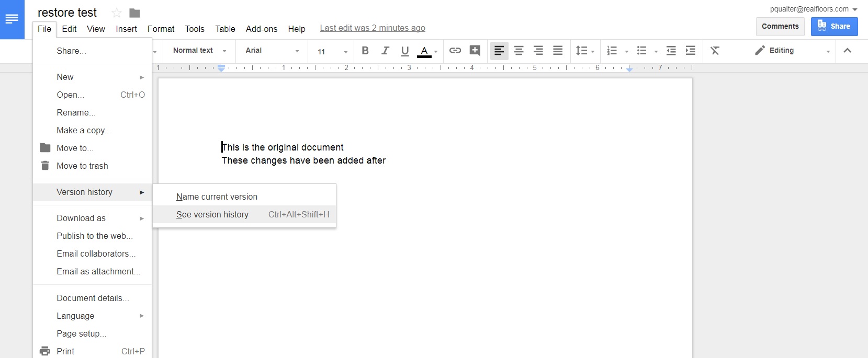Decrease the indent
Viewport: 868px width, 358px height.
pos(671,51)
